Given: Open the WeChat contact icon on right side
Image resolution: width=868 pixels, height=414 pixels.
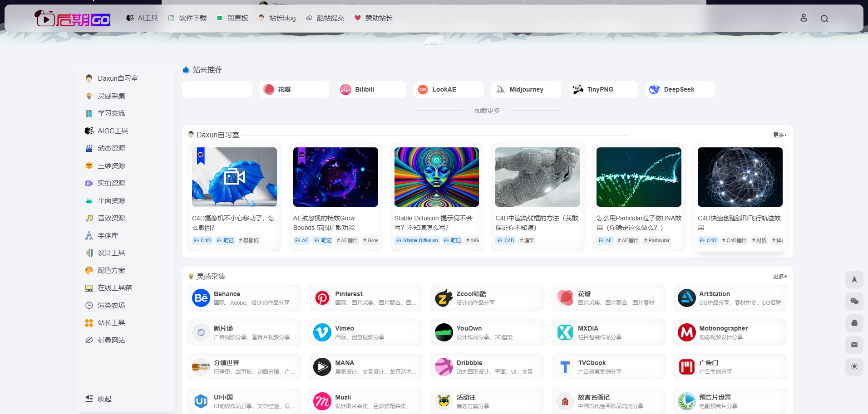Looking at the screenshot, I should [x=855, y=301].
